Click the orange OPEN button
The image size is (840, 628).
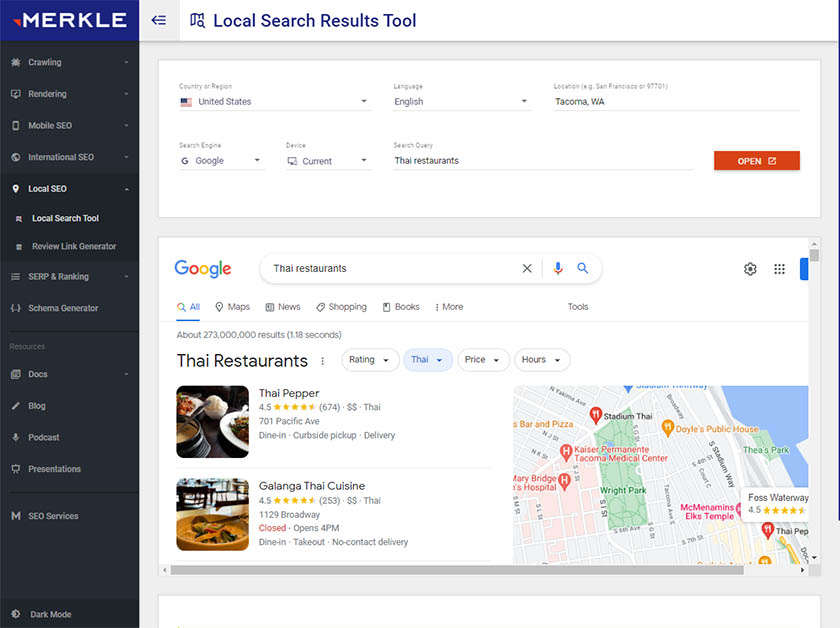[x=756, y=161]
